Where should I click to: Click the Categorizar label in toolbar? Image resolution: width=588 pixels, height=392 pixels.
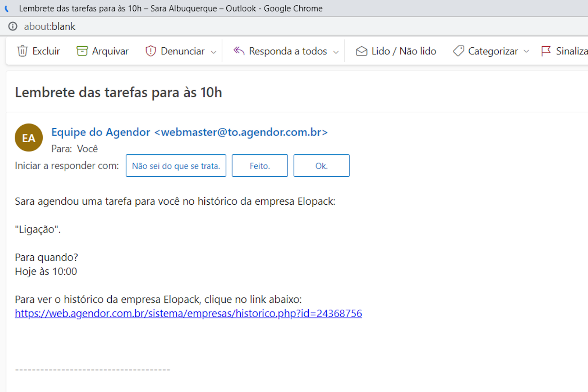click(493, 51)
